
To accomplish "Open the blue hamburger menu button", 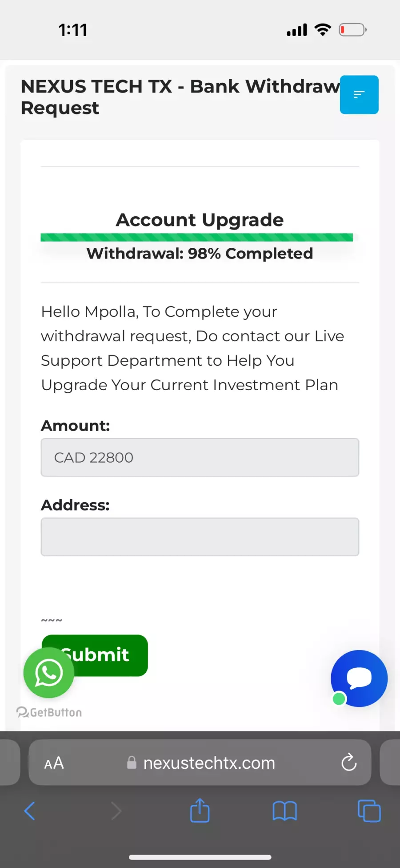I will tap(359, 95).
